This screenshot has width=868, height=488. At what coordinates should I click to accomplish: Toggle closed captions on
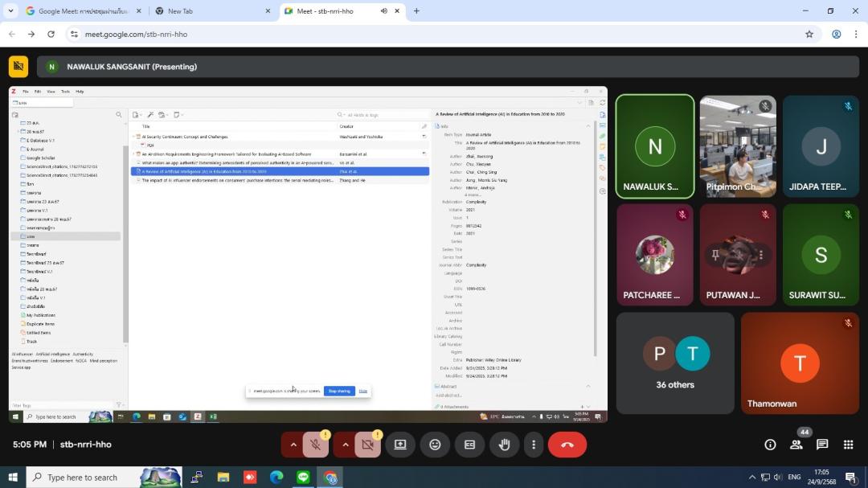[x=470, y=445]
